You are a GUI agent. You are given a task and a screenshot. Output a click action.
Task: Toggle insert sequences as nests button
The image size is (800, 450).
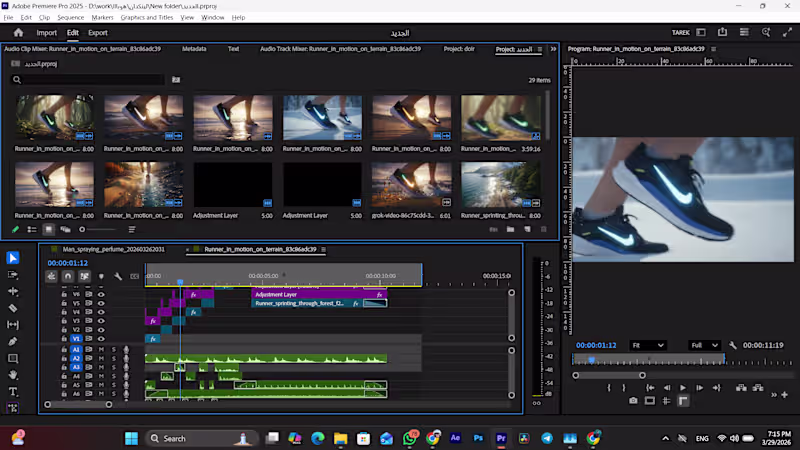(x=51, y=276)
